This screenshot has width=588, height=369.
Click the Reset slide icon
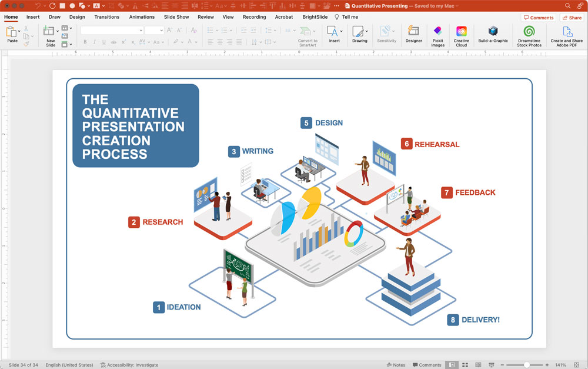pos(65,36)
